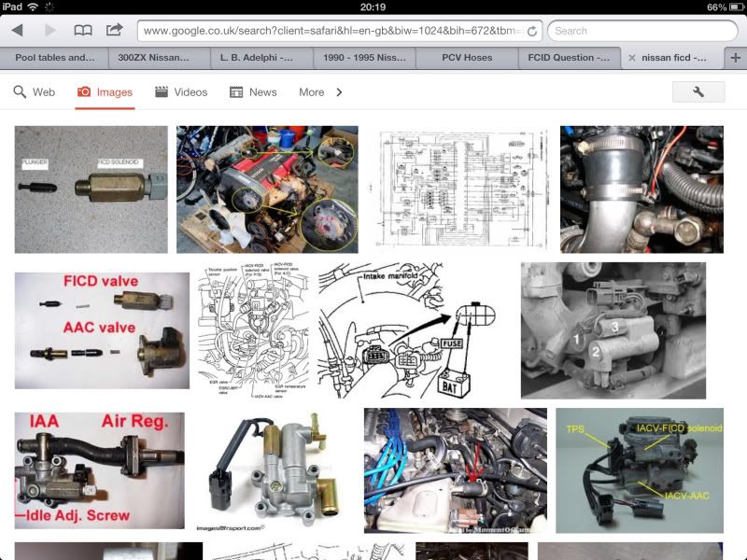This screenshot has width=747, height=560.
Task: Open the search tools wrench button
Action: pyautogui.click(x=698, y=91)
